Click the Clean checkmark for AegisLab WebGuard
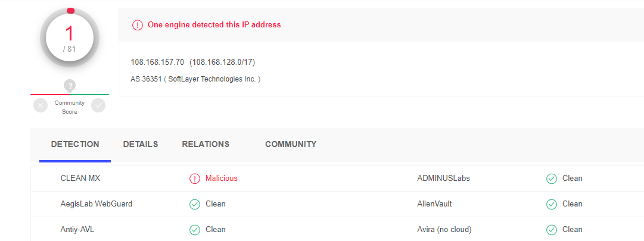644x241 pixels. pyautogui.click(x=195, y=204)
